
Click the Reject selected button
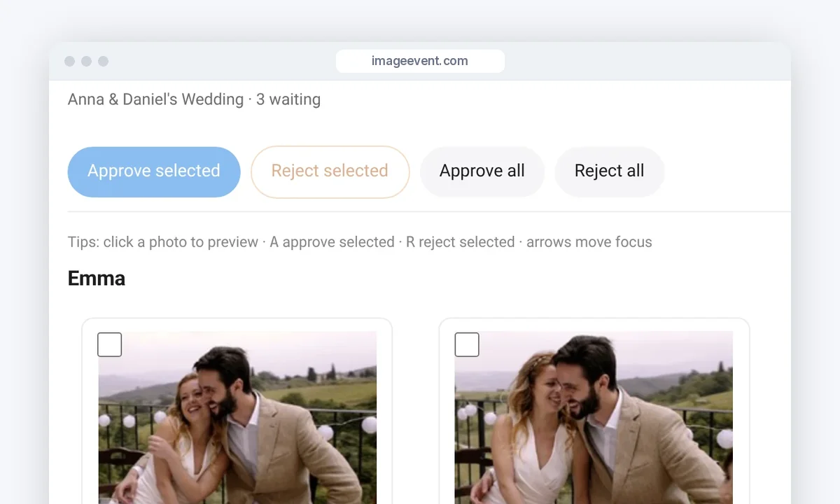[x=330, y=171]
